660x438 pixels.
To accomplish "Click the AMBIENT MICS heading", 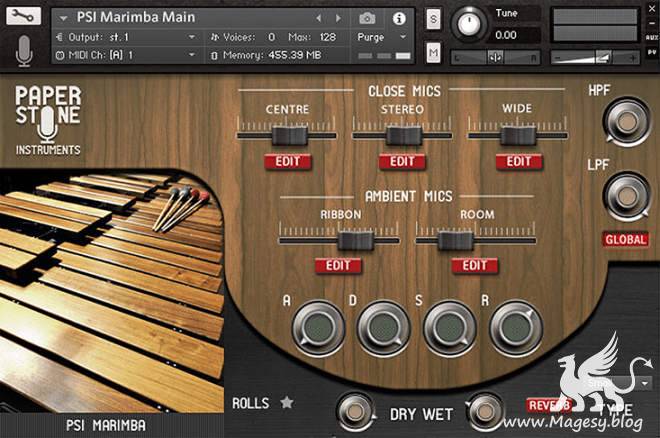I will point(408,196).
